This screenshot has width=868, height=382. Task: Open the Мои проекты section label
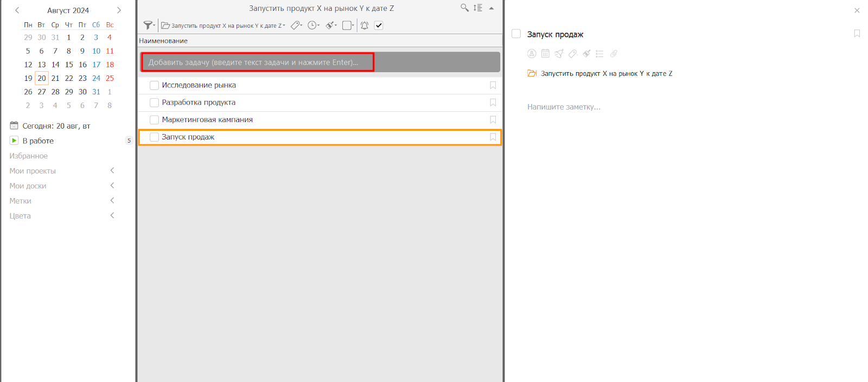[33, 171]
